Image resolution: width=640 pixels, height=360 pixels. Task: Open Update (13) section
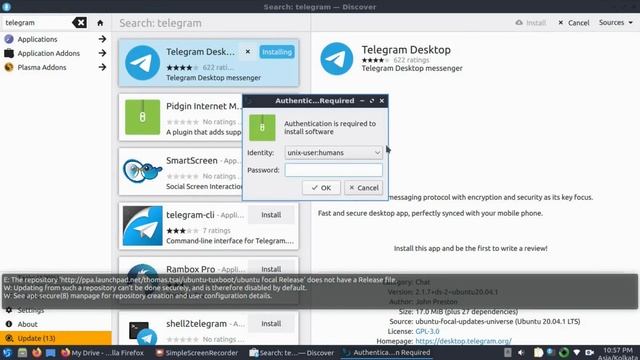[x=56, y=338]
